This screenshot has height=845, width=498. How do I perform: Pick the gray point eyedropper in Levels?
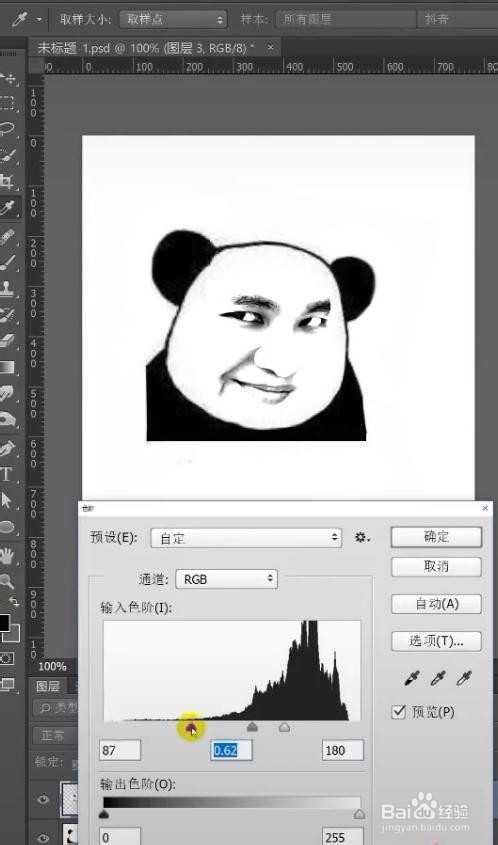(x=438, y=679)
